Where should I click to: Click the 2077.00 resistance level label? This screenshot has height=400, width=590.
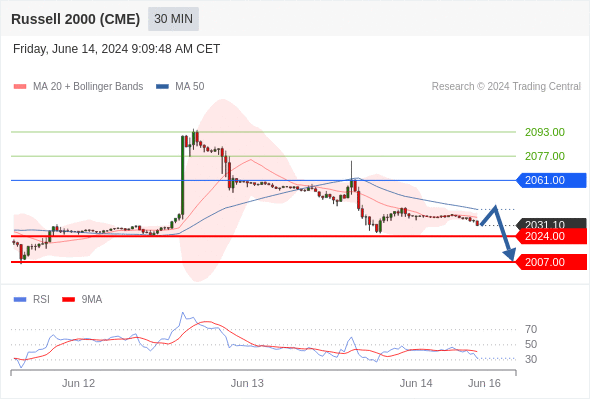coord(545,156)
